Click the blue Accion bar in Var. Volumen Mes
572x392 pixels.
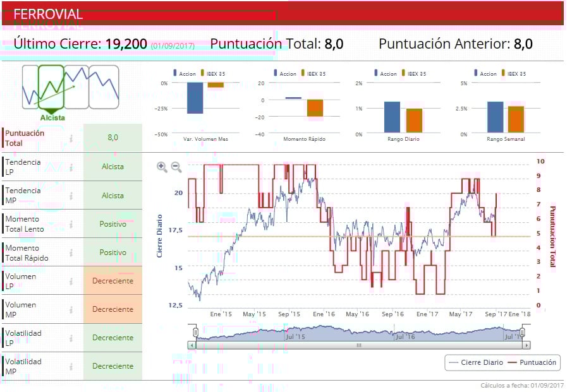coord(195,98)
